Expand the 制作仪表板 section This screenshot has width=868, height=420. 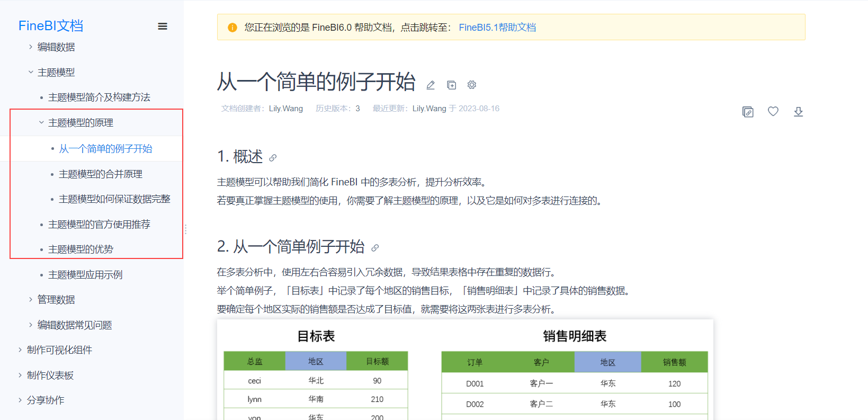click(x=20, y=376)
